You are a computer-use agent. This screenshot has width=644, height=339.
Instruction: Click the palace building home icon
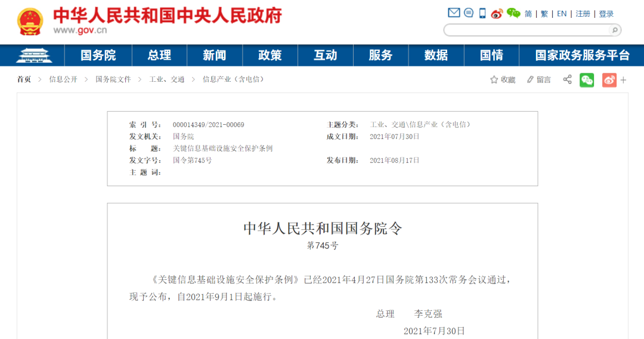click(x=34, y=56)
